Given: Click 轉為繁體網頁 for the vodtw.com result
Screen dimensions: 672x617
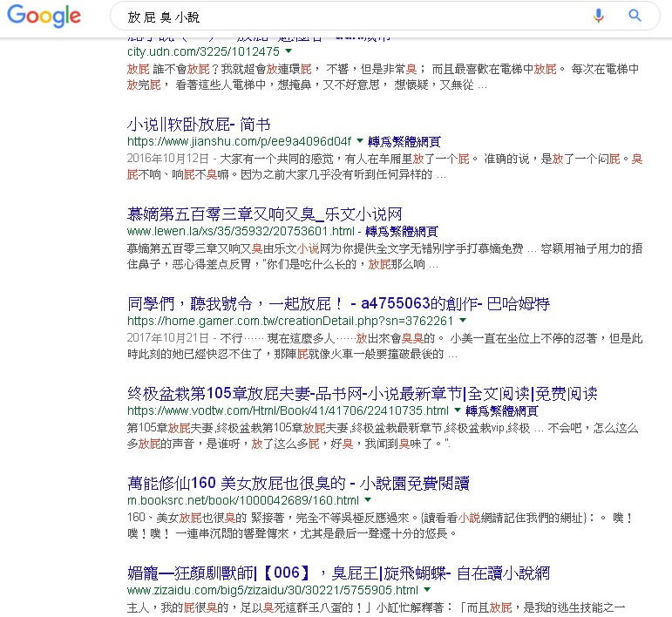Looking at the screenshot, I should pos(502,410).
